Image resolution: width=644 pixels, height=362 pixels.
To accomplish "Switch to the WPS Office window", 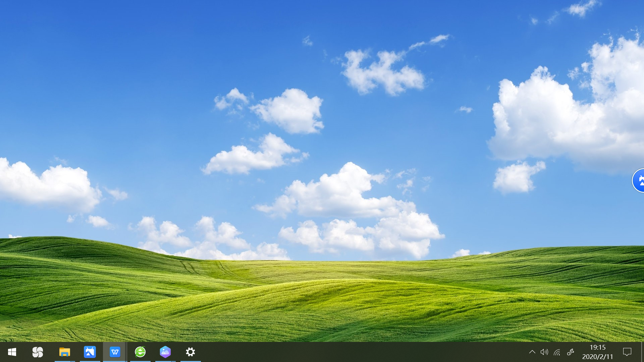I will tap(115, 352).
